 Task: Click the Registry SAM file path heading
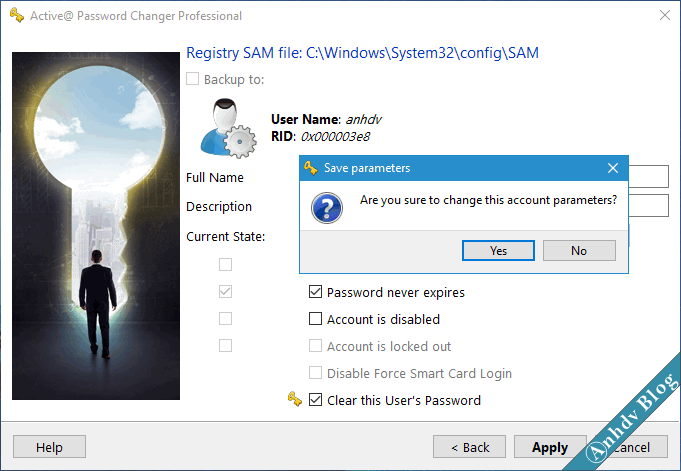362,53
